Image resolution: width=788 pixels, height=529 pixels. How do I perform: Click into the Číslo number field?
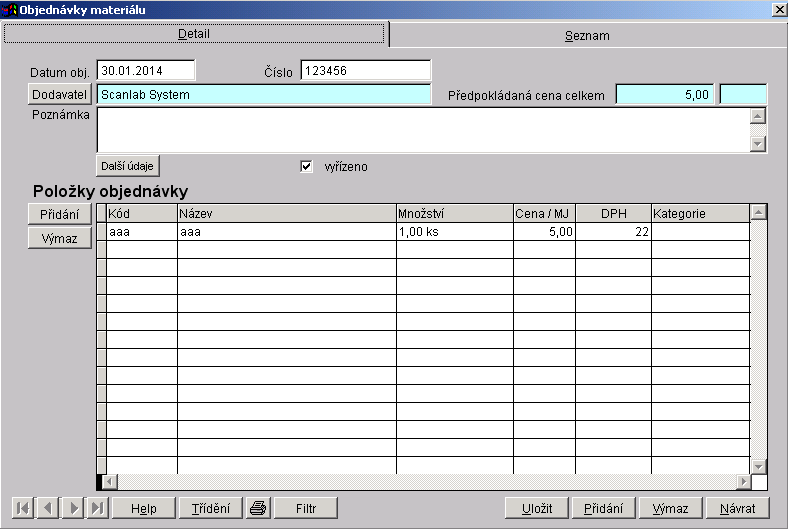365,71
